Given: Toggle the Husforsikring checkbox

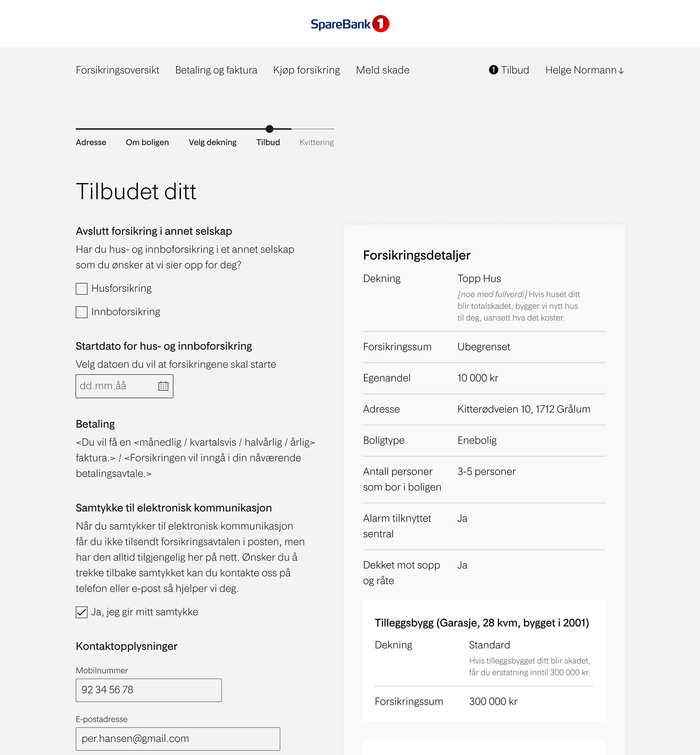Looking at the screenshot, I should [81, 288].
